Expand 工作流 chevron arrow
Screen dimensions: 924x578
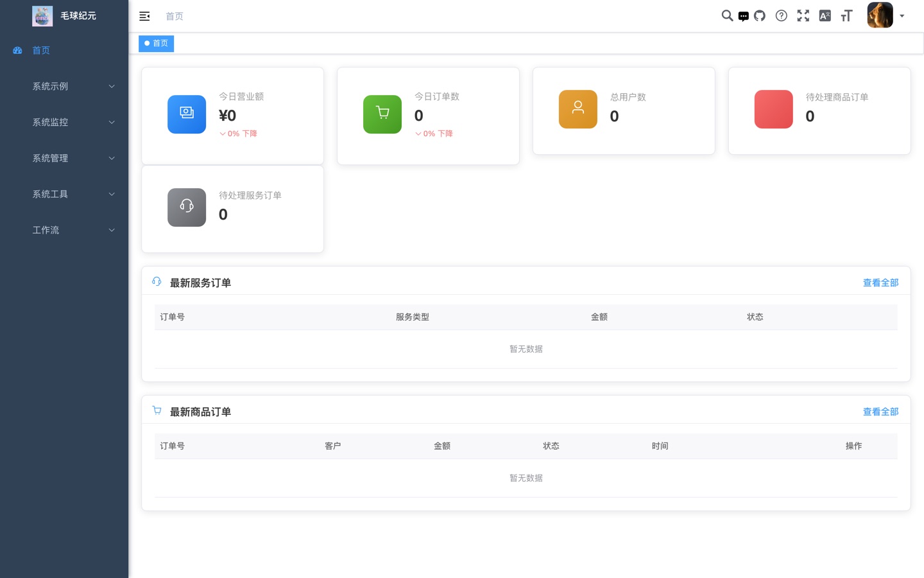pyautogui.click(x=112, y=230)
